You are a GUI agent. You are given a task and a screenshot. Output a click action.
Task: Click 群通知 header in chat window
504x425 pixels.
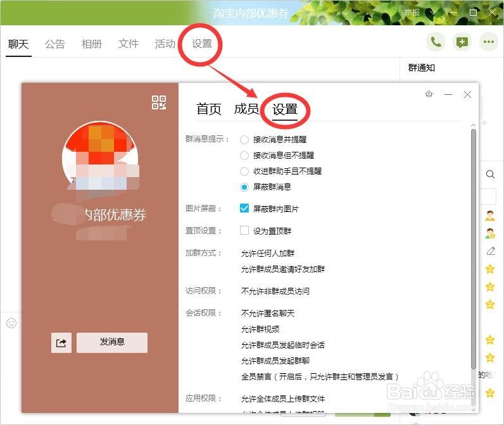(422, 68)
